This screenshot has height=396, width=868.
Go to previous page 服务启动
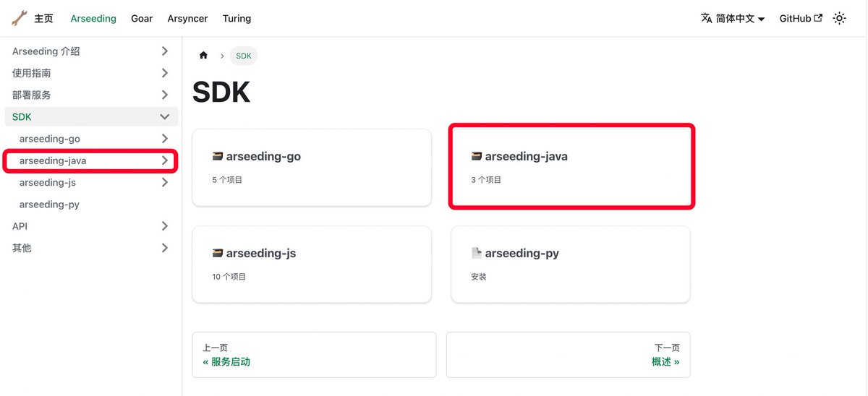[x=314, y=355]
